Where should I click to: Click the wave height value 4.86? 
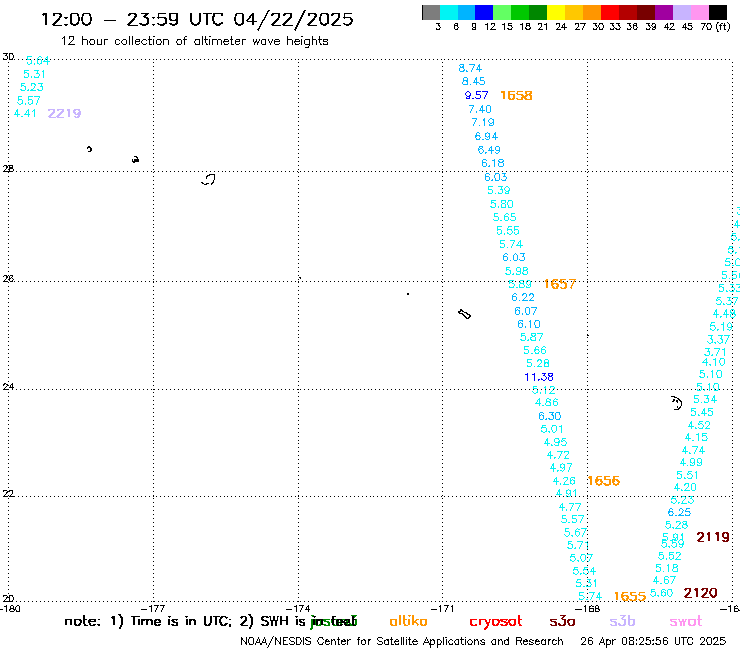click(547, 403)
